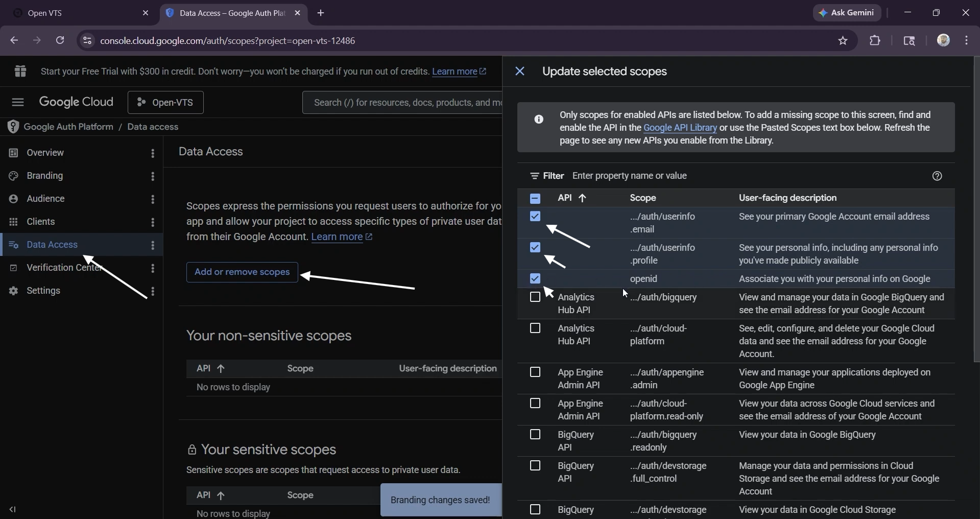Click the Google Auth Platform shield icon

13,127
